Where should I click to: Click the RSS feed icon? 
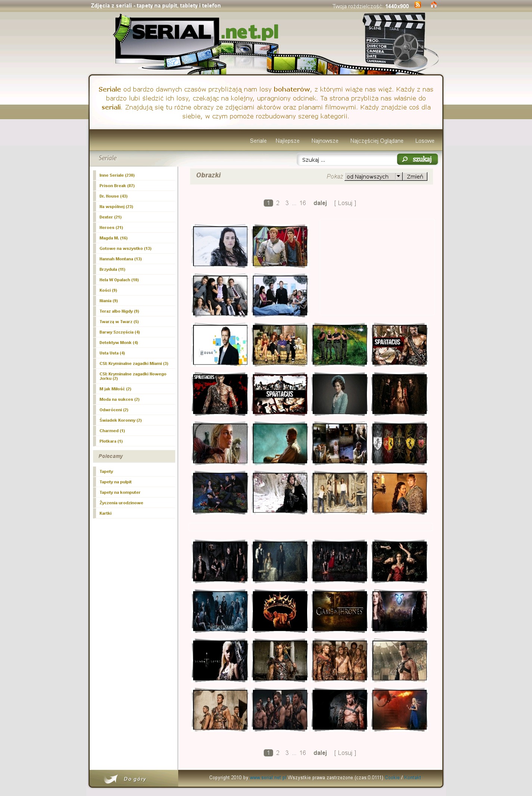tap(418, 5)
